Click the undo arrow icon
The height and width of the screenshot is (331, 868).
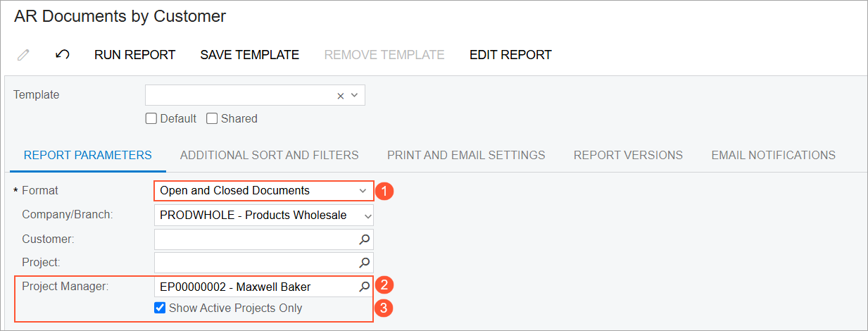click(x=62, y=55)
